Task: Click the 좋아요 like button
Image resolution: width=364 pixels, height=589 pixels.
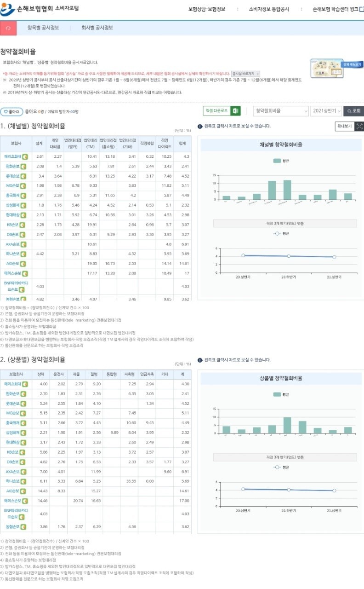Action: [11, 111]
